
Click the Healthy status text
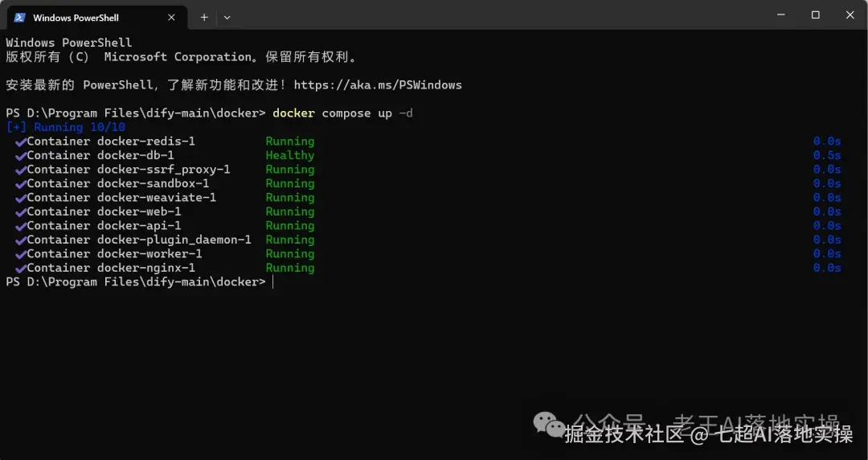[289, 155]
